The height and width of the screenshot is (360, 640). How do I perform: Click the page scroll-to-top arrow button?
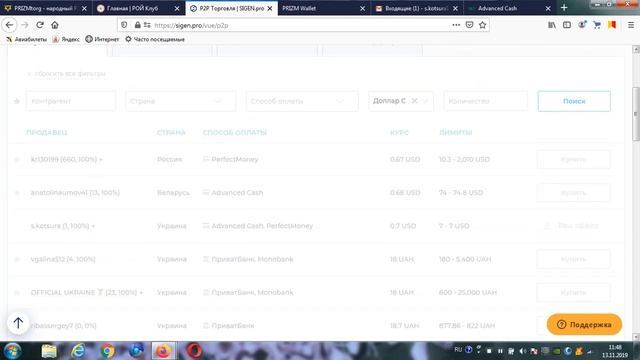[18, 323]
